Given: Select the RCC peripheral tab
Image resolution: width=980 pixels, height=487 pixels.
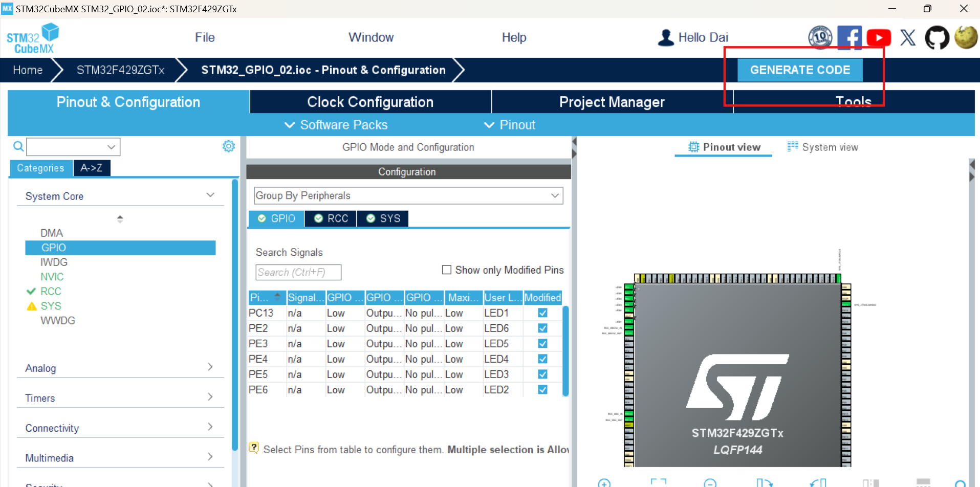Looking at the screenshot, I should 331,218.
